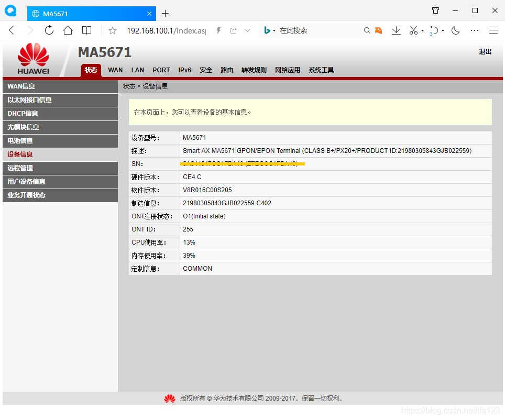Click the browser logo in the title bar
The image size is (505, 420).
coord(10,10)
